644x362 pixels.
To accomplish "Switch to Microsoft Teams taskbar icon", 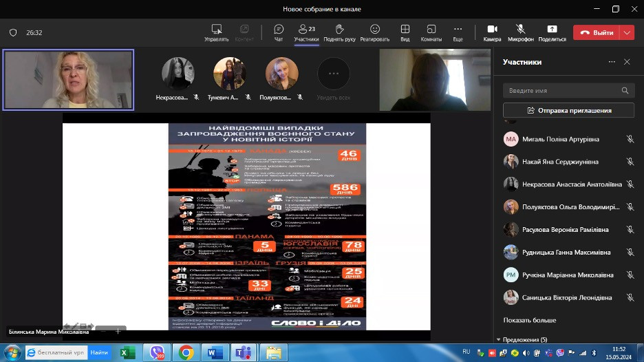I will (x=244, y=352).
